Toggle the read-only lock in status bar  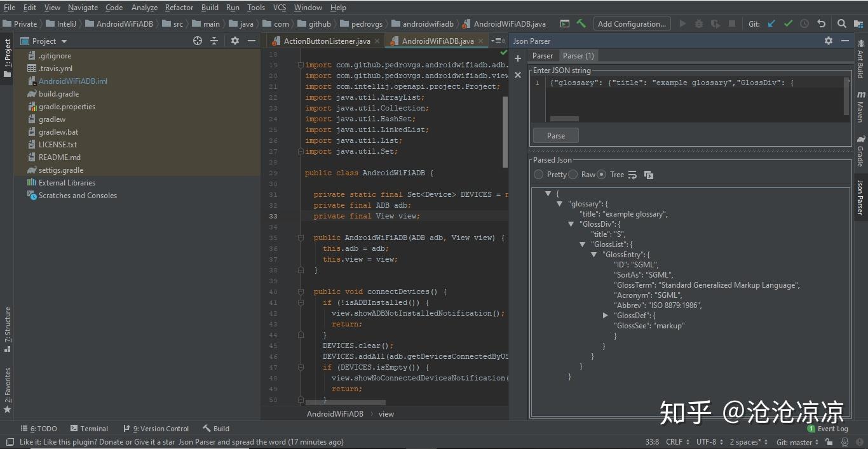click(829, 441)
